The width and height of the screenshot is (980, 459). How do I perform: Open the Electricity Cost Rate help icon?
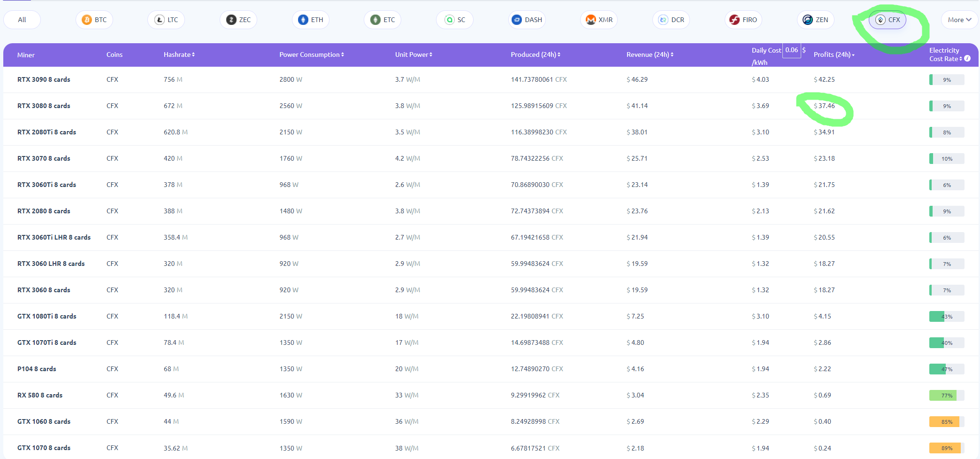tap(967, 59)
